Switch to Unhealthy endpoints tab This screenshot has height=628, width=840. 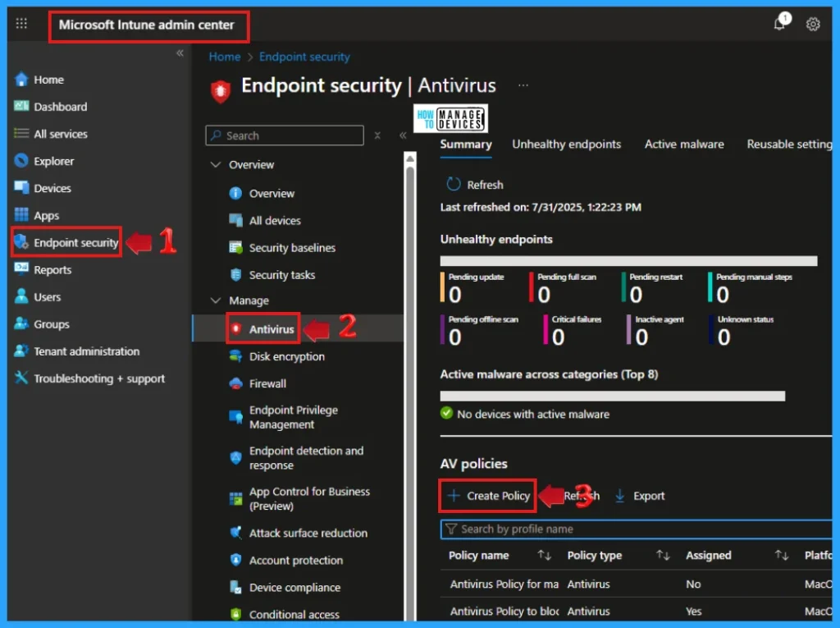pos(566,144)
